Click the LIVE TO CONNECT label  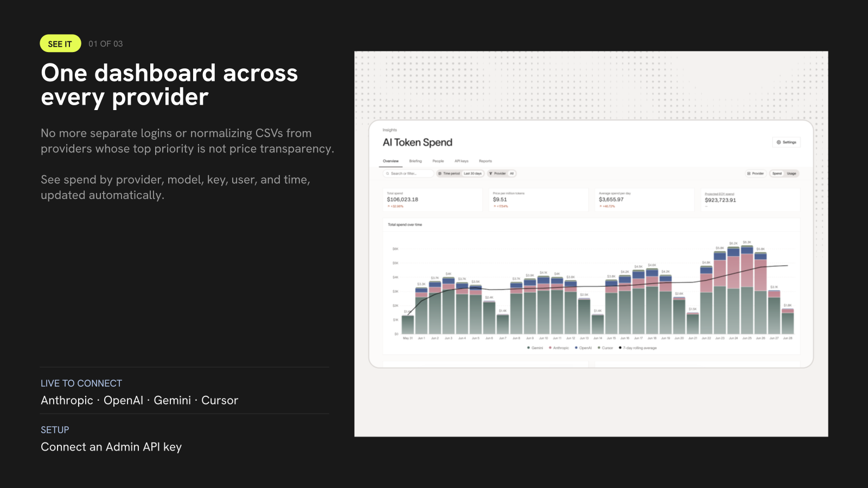(81, 383)
